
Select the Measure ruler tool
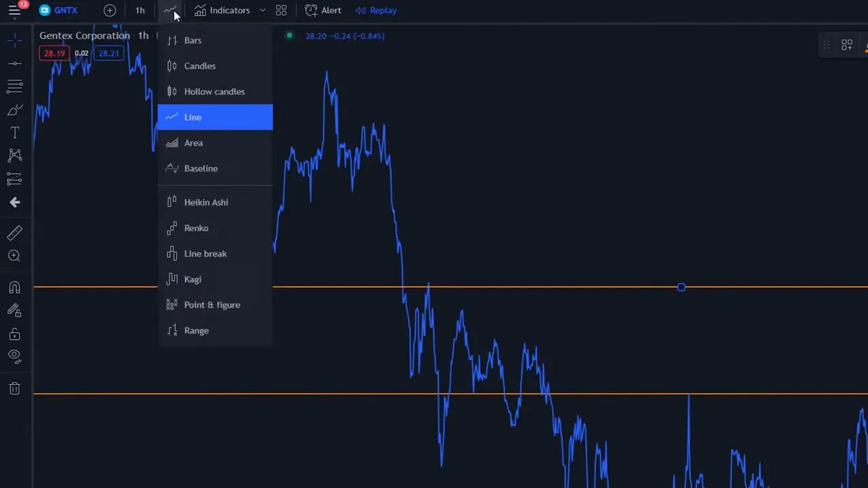(14, 232)
